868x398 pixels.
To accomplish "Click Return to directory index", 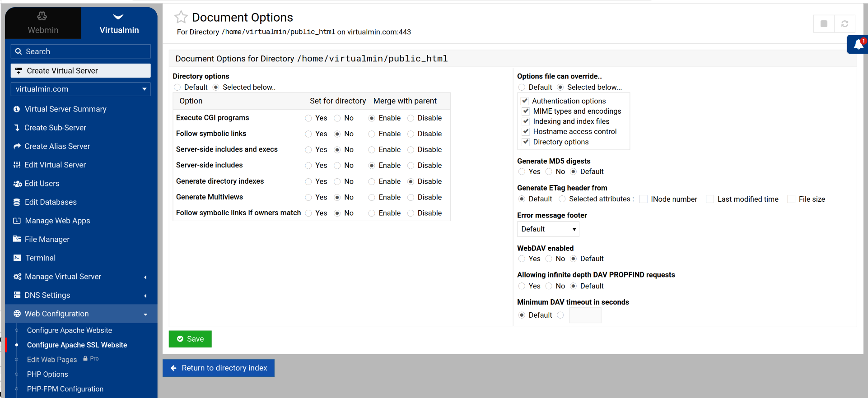I will click(219, 368).
